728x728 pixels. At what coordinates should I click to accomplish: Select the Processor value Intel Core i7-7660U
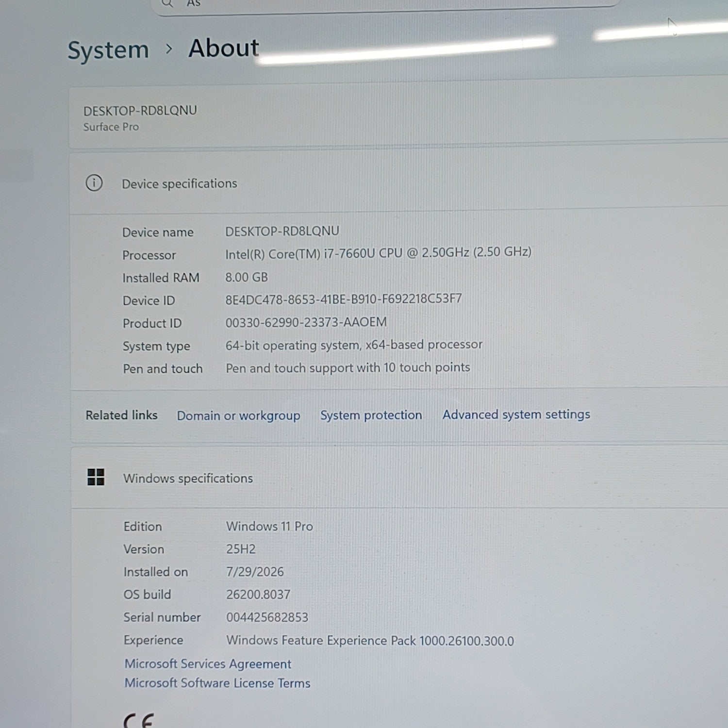point(378,253)
